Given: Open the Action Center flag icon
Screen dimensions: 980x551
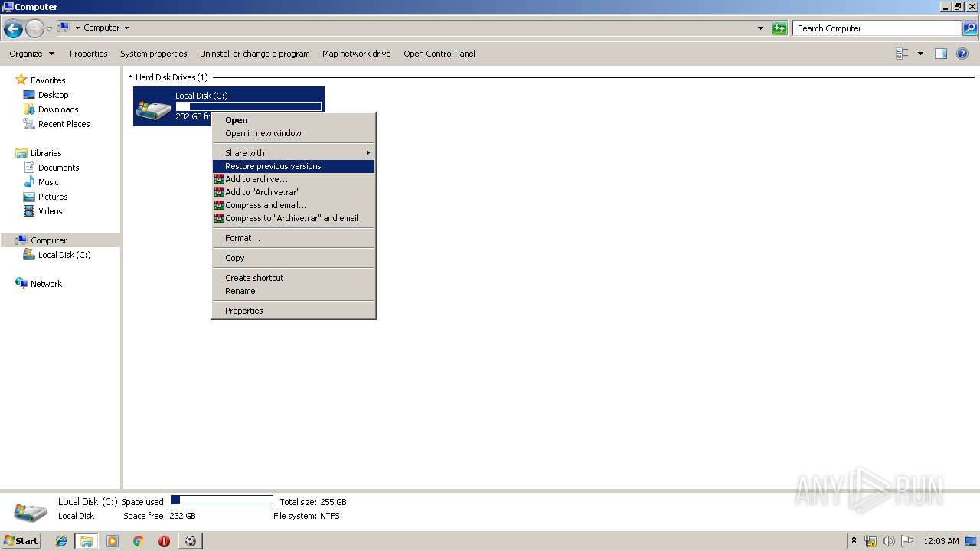Looking at the screenshot, I should 907,541.
